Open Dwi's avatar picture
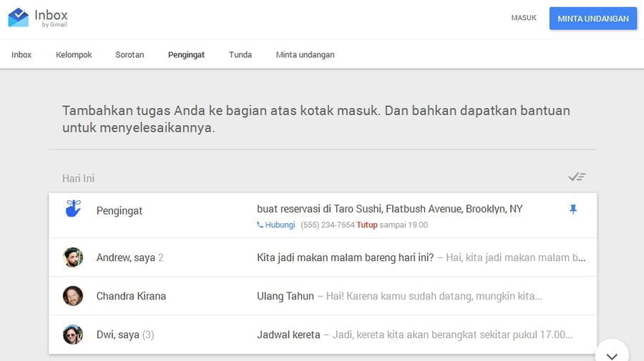 point(73,335)
